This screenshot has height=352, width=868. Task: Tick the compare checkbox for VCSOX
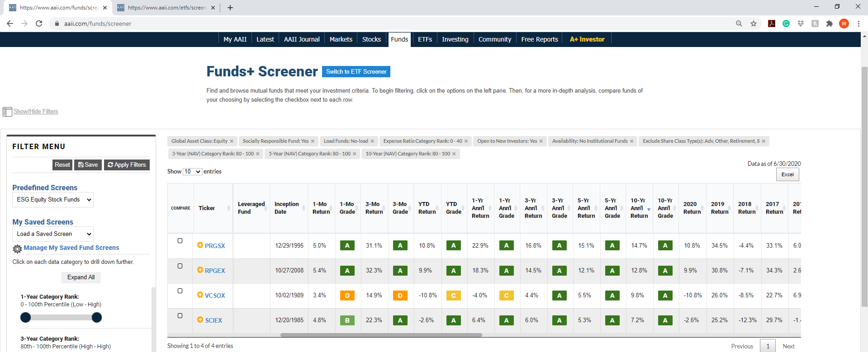(x=180, y=291)
